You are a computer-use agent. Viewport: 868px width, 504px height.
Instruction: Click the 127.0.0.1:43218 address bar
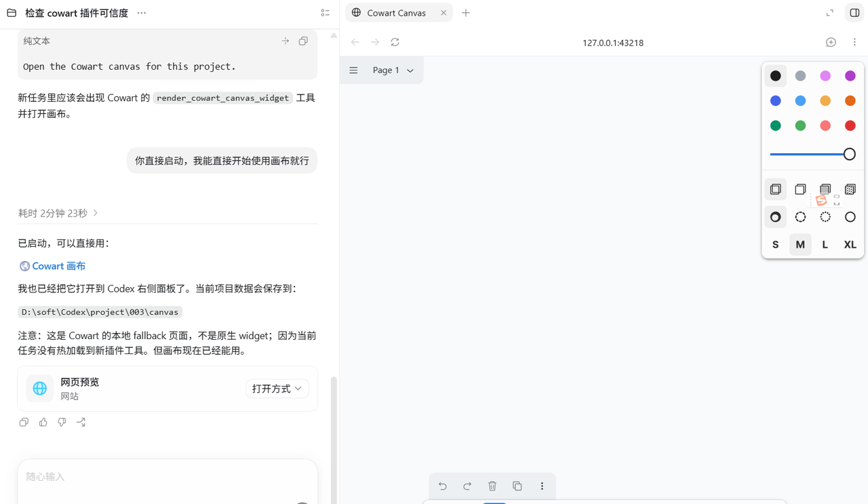pyautogui.click(x=613, y=43)
